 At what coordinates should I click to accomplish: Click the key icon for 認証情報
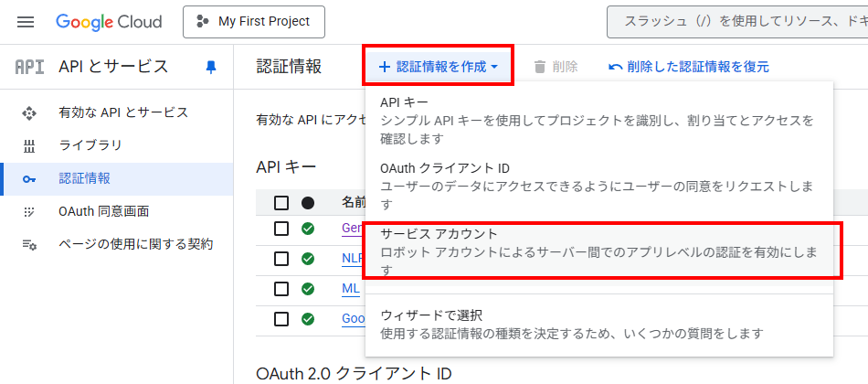point(29,178)
